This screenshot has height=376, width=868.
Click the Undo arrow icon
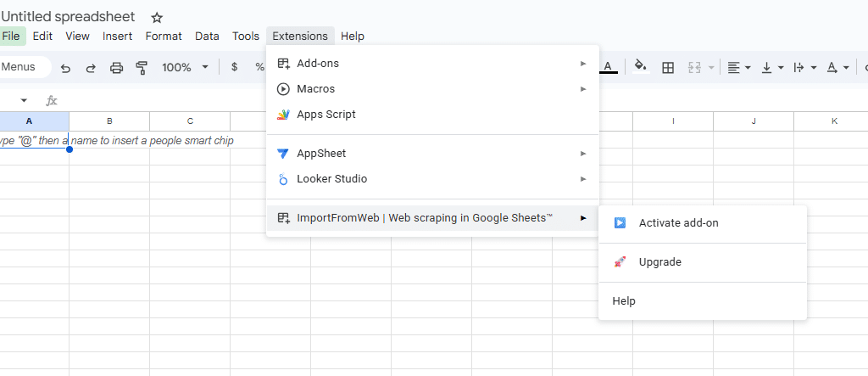tap(65, 68)
